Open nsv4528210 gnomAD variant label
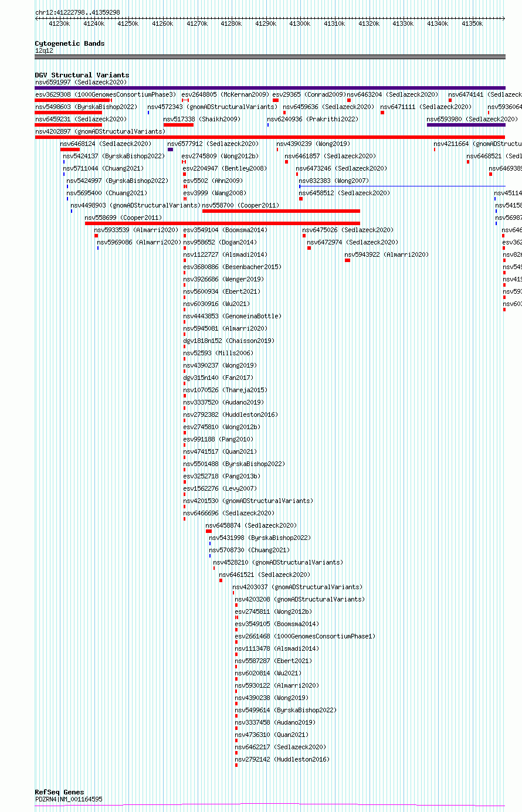 click(278, 562)
